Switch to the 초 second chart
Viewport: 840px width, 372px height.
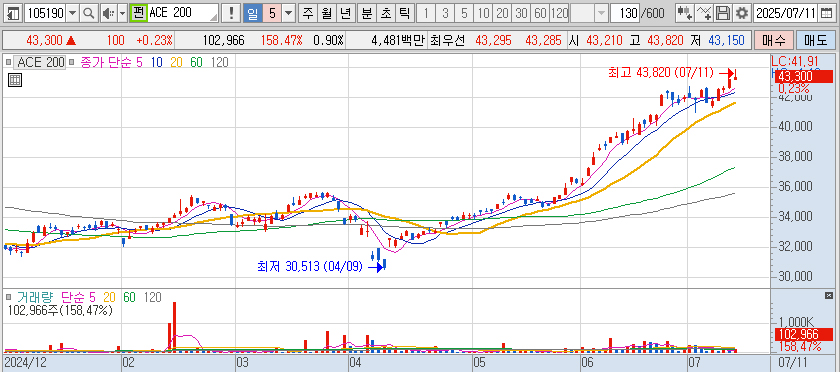click(386, 13)
